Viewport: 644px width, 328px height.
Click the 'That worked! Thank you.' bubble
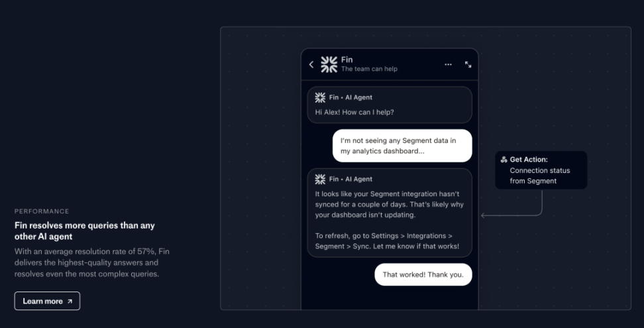click(x=423, y=274)
